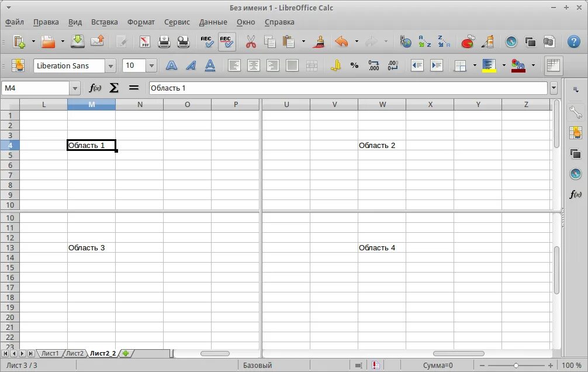This screenshot has height=372, width=588.
Task: Insert a chart
Action: (x=468, y=42)
